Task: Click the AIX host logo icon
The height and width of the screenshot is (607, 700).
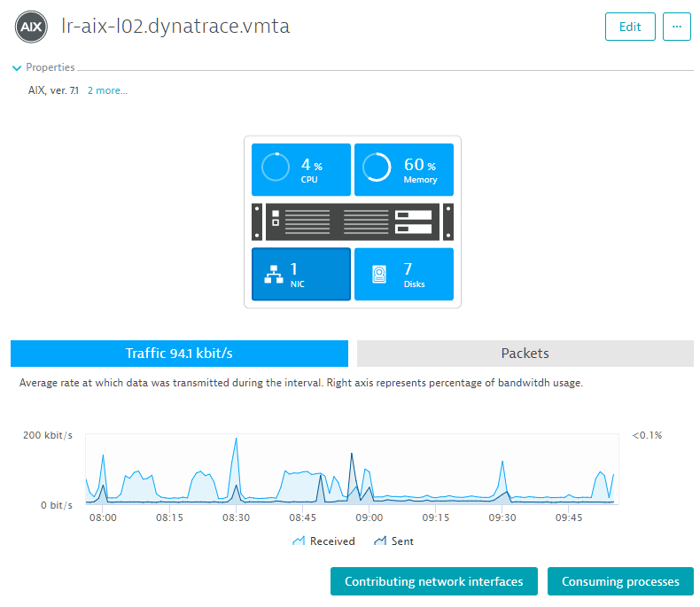Action: click(31, 27)
